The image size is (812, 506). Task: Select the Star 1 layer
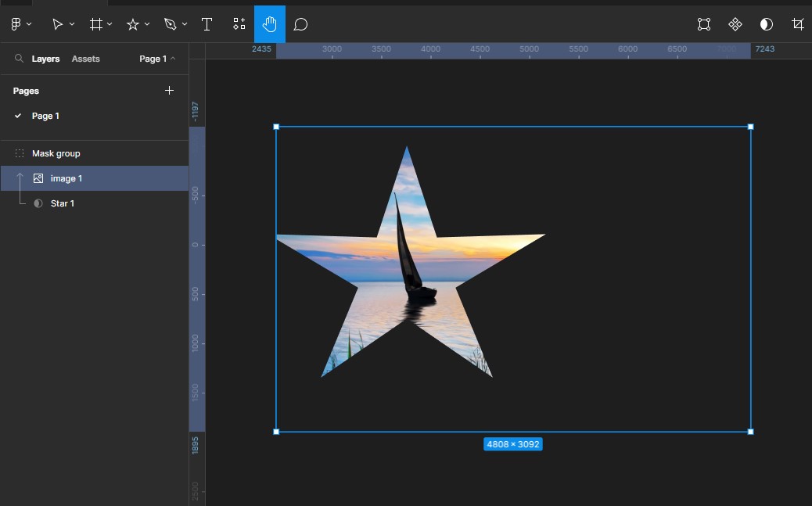click(x=63, y=203)
